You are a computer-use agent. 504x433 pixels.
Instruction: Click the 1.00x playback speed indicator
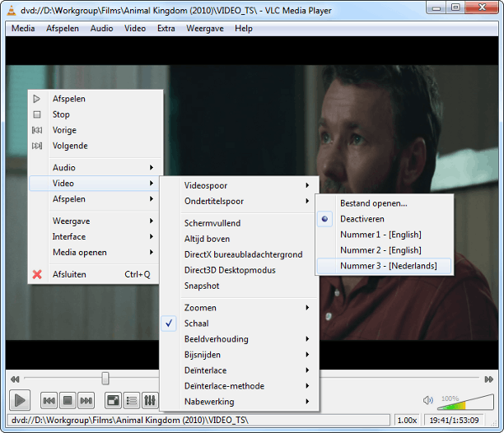click(x=407, y=420)
